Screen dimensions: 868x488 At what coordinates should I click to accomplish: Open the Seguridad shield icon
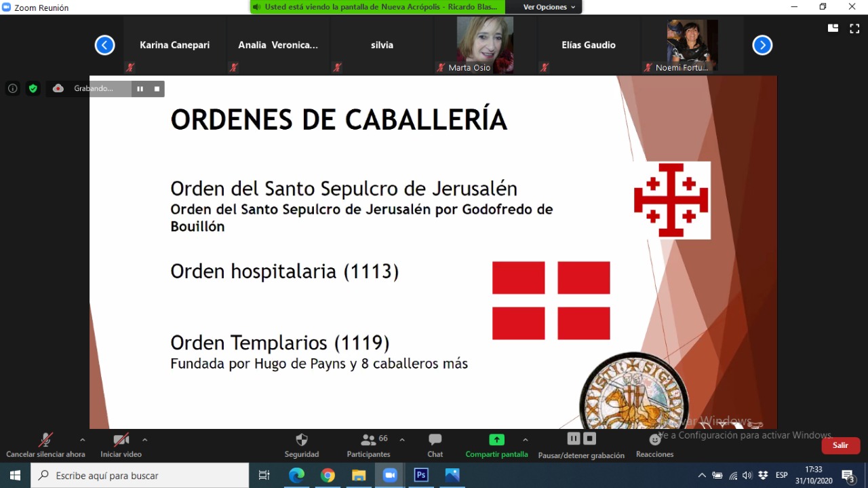302,440
